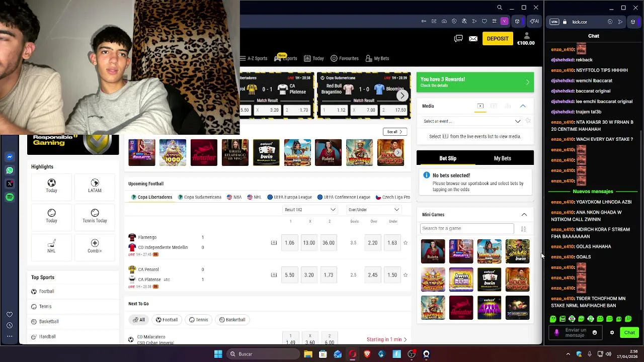
Task: Select the All filter under Next To Go
Action: (139, 320)
